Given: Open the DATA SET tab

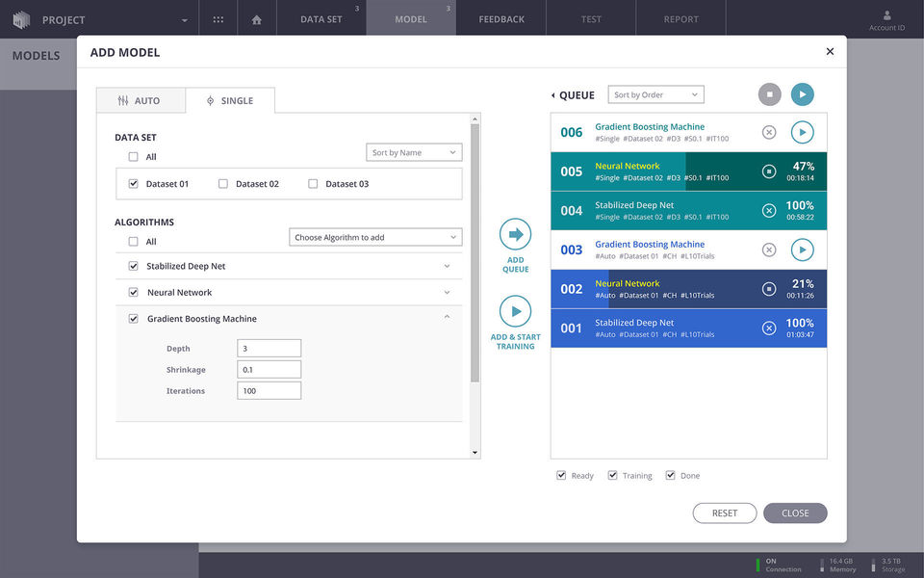Looking at the screenshot, I should [x=321, y=19].
